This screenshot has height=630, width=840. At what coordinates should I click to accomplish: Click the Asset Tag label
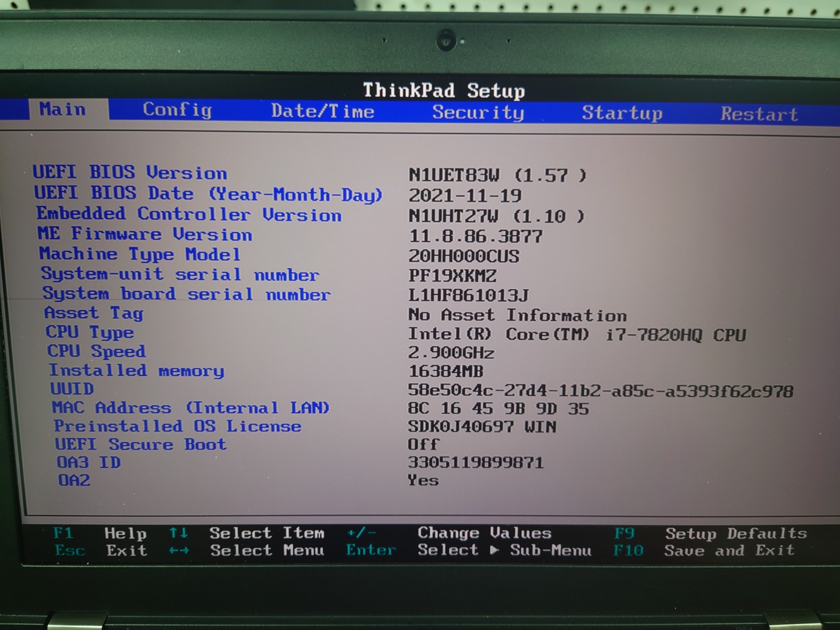tap(93, 313)
